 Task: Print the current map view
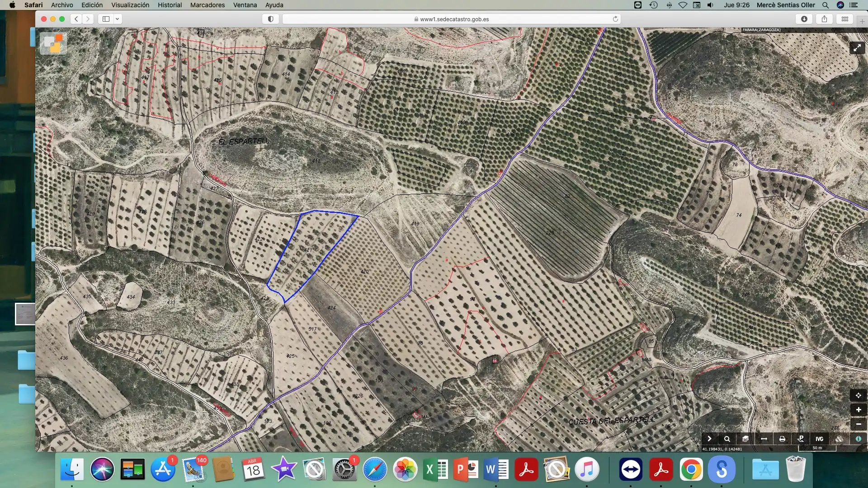point(782,439)
